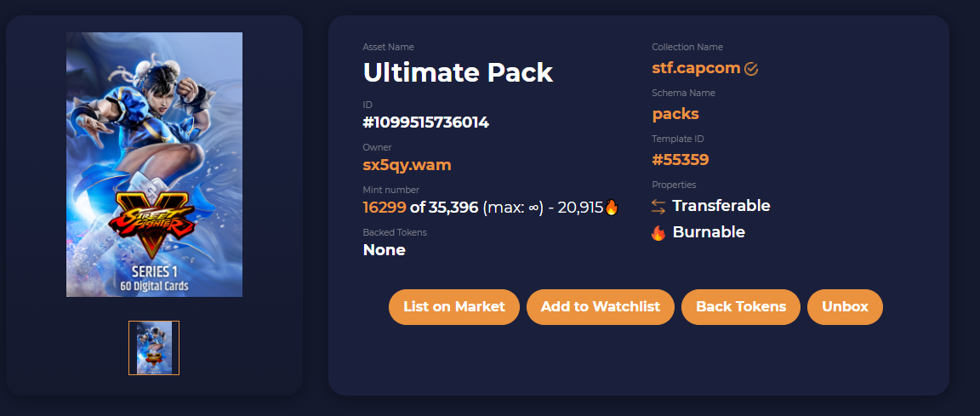Click the Transferable arrows icon
980x416 pixels.
coord(658,206)
